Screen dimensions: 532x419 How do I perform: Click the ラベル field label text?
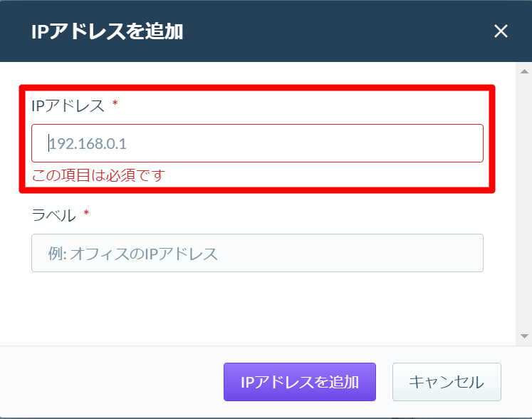point(53,215)
